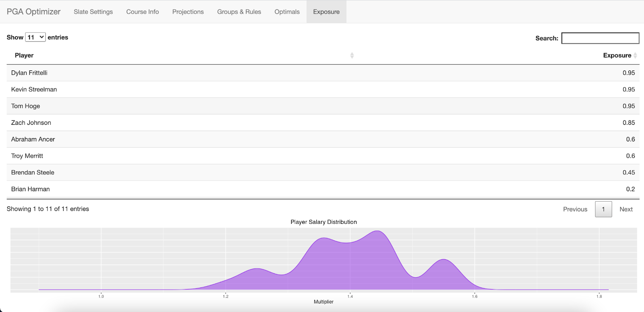The image size is (644, 312).
Task: Click Brendan Steele's 0.45 exposure value
Action: point(629,172)
